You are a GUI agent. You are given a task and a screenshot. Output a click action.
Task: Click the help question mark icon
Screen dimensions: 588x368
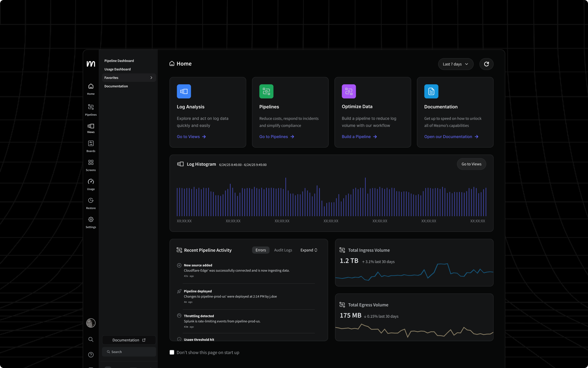pos(91,355)
